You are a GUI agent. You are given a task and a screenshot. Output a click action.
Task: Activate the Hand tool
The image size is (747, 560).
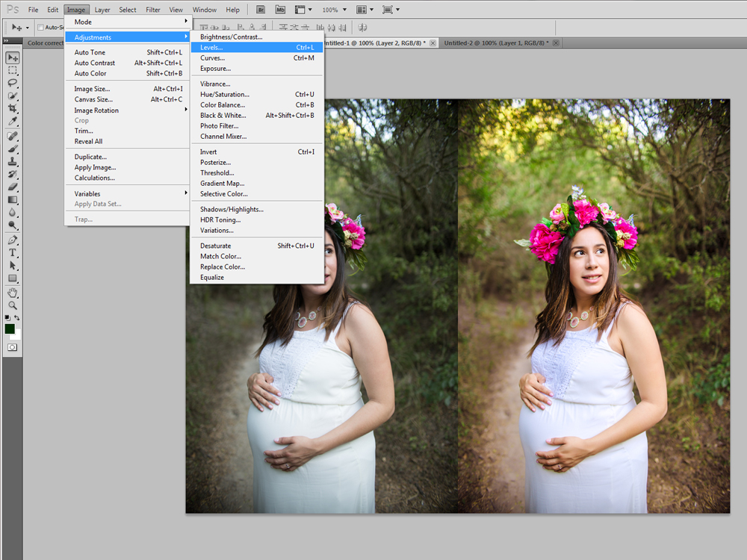click(x=13, y=293)
